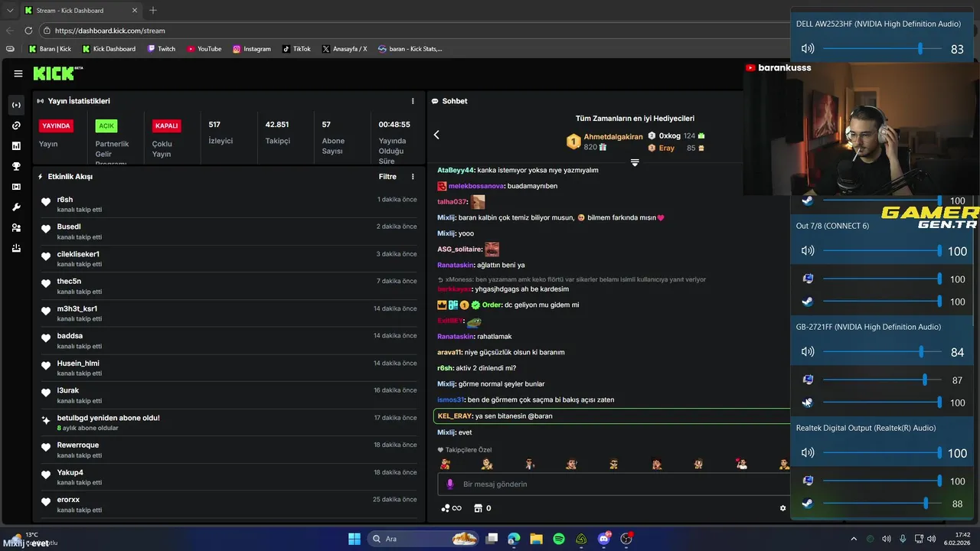Mute the Realtek Digital Output device
This screenshot has height=551, width=980.
tap(808, 453)
